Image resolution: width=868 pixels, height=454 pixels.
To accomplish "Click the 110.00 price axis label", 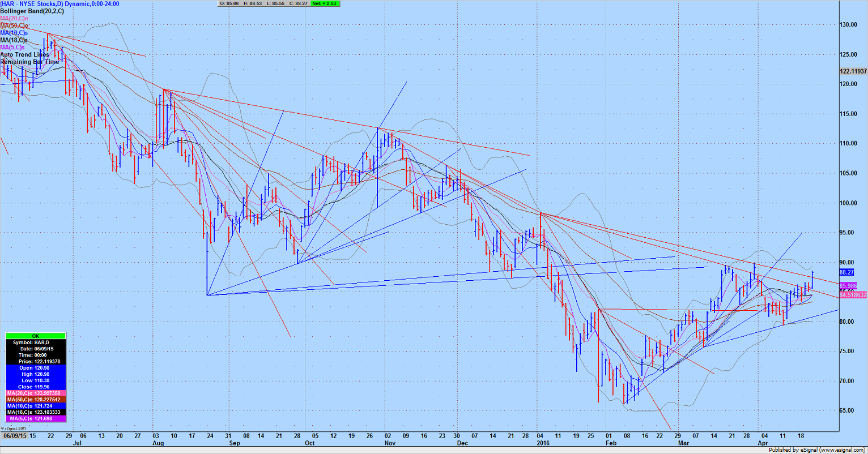I will pos(849,143).
